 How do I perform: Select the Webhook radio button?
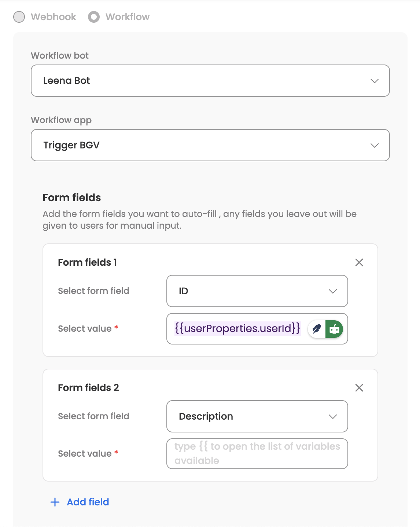pos(19,17)
